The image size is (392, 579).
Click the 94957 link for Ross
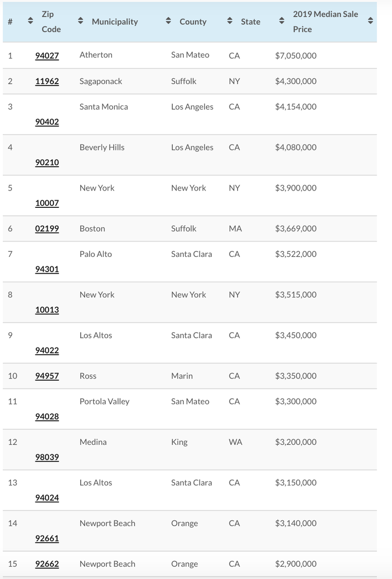[47, 376]
